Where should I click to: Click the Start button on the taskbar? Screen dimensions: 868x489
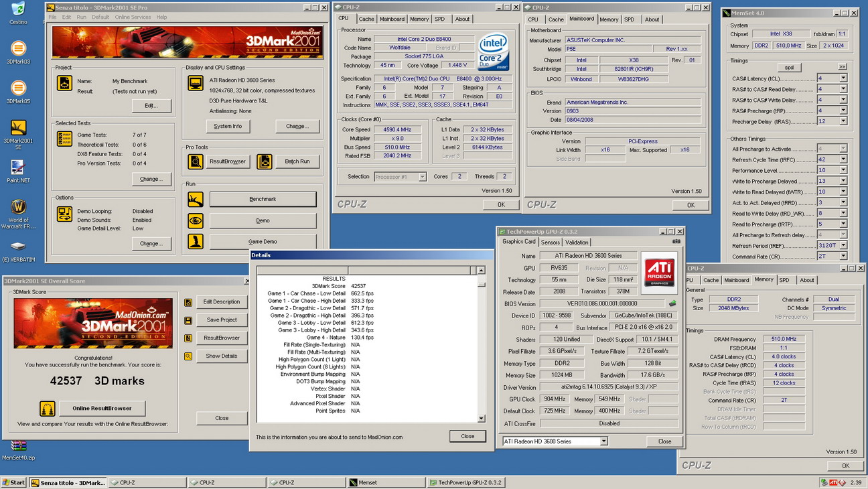[13, 482]
